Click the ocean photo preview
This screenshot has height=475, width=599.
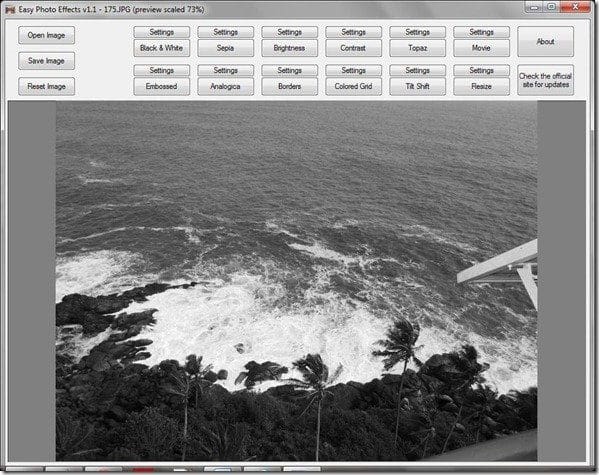296,281
